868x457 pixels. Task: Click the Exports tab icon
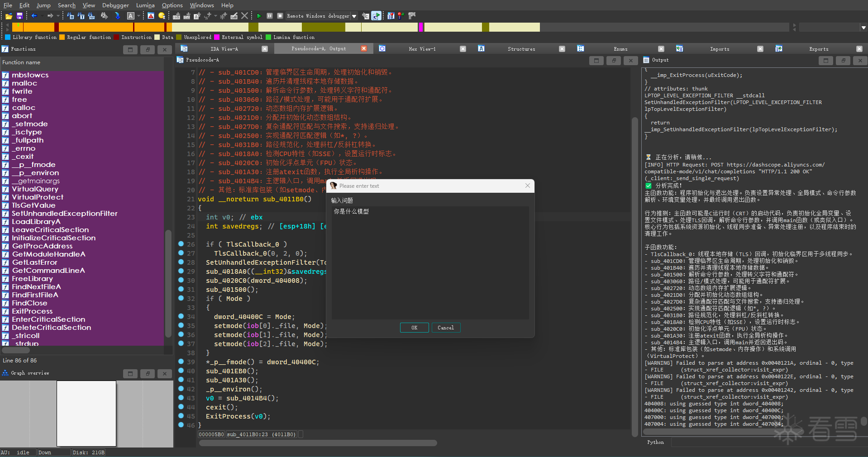(x=779, y=49)
